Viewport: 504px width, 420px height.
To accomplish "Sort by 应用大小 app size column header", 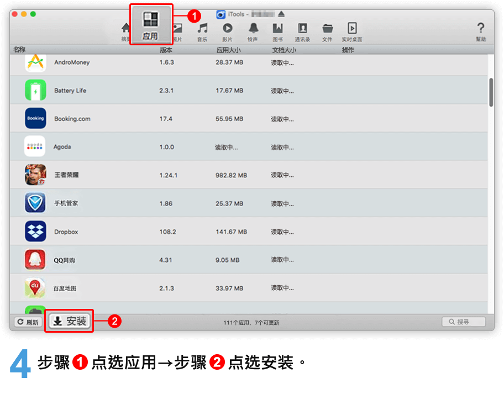I will point(228,50).
